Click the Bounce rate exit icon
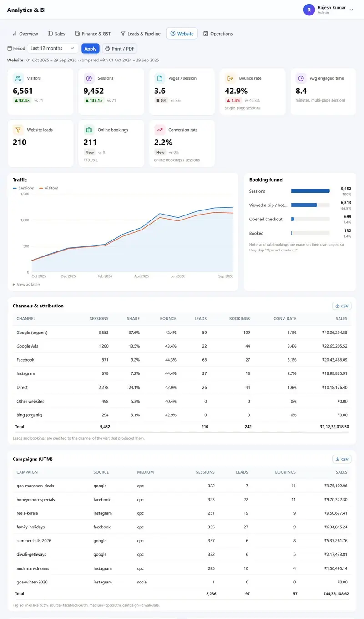This screenshot has width=364, height=619. click(230, 78)
